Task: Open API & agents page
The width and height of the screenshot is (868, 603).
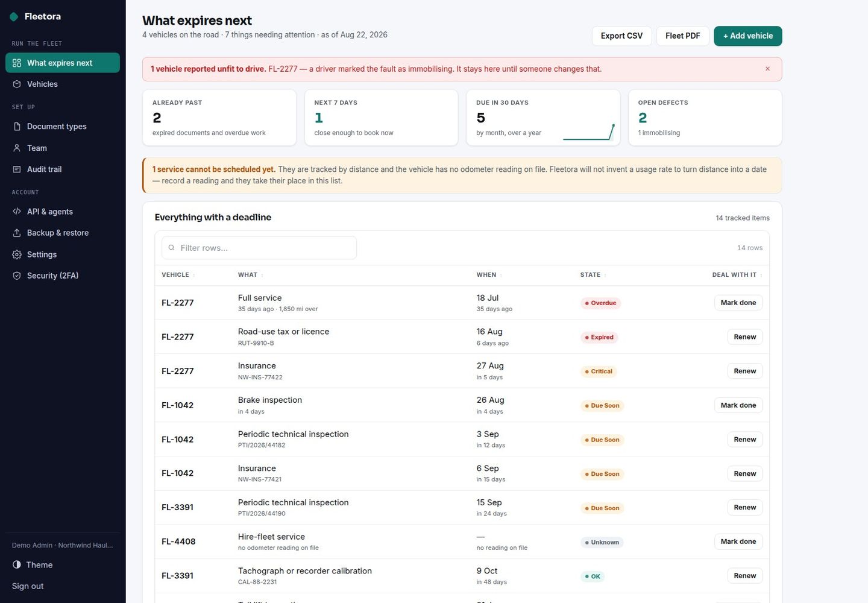Action: click(63, 212)
